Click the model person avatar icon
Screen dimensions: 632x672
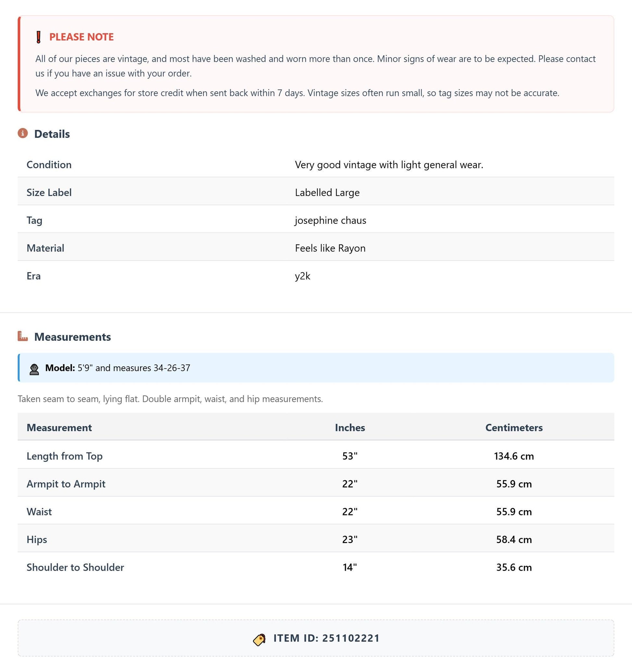click(34, 369)
